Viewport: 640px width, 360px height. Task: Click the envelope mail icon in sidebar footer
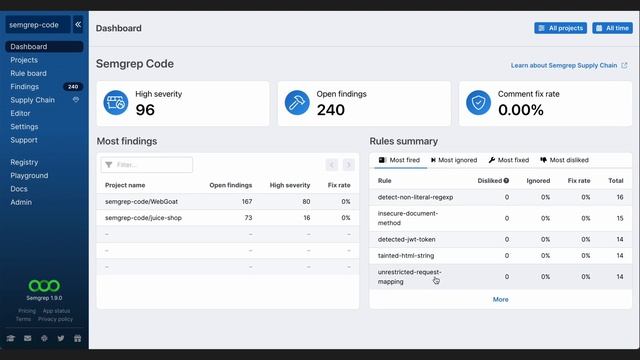27,338
